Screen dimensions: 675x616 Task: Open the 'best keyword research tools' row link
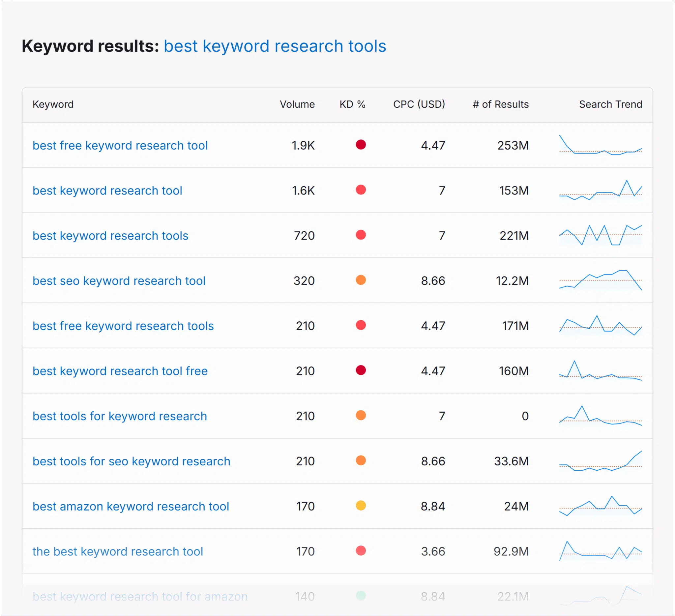point(110,236)
